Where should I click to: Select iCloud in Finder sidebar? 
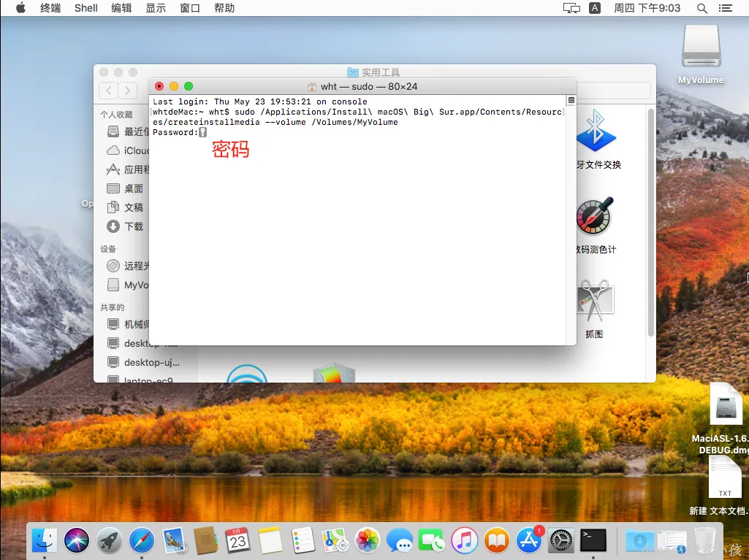pyautogui.click(x=128, y=150)
